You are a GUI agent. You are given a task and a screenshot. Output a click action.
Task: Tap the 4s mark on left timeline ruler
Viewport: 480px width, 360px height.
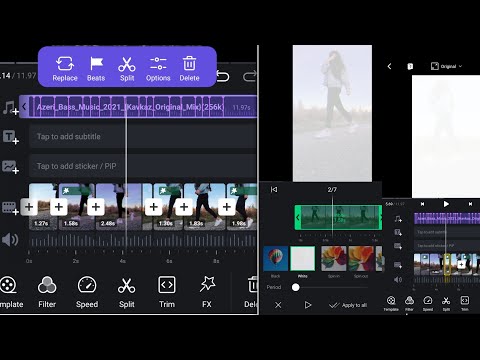(123, 261)
